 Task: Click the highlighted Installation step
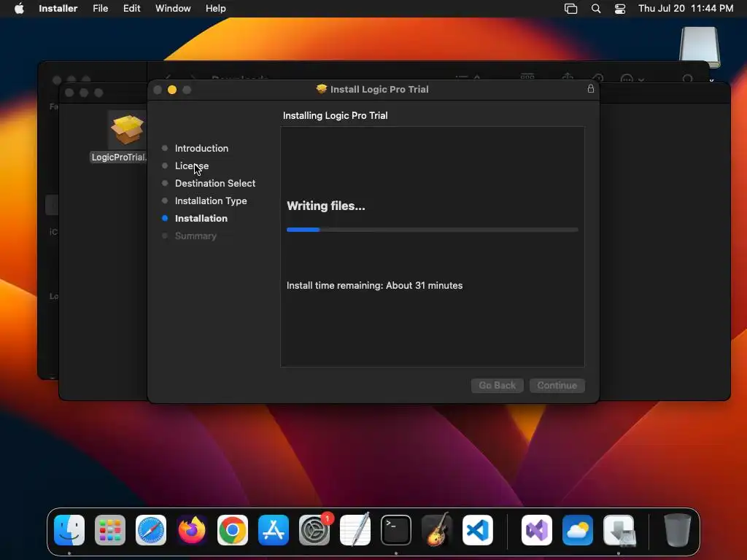coord(201,218)
